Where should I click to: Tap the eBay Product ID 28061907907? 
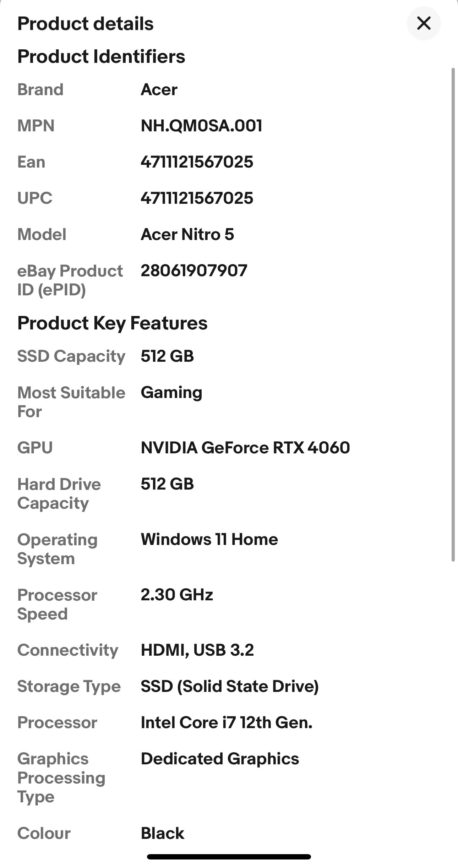[x=194, y=271]
